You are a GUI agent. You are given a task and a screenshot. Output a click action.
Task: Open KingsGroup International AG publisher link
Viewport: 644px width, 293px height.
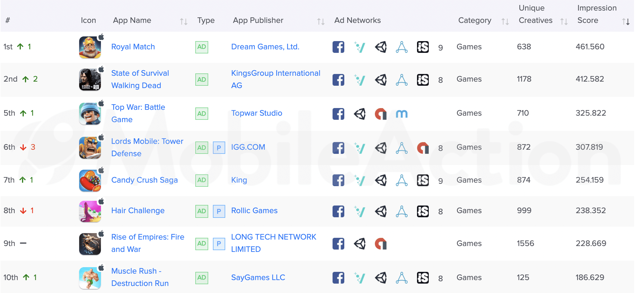click(276, 79)
